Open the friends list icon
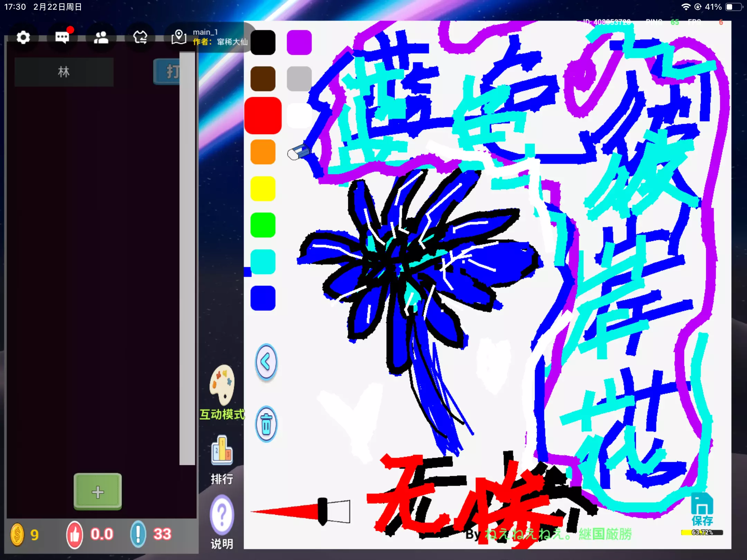 [x=101, y=37]
